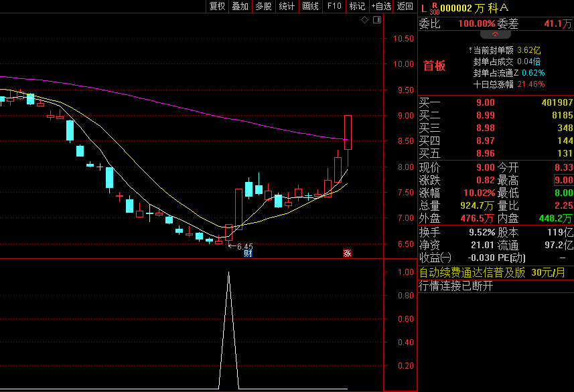This screenshot has width=574, height=392.
Task: Click the 十日总涨幅 21.46% value
Action: coord(531,84)
